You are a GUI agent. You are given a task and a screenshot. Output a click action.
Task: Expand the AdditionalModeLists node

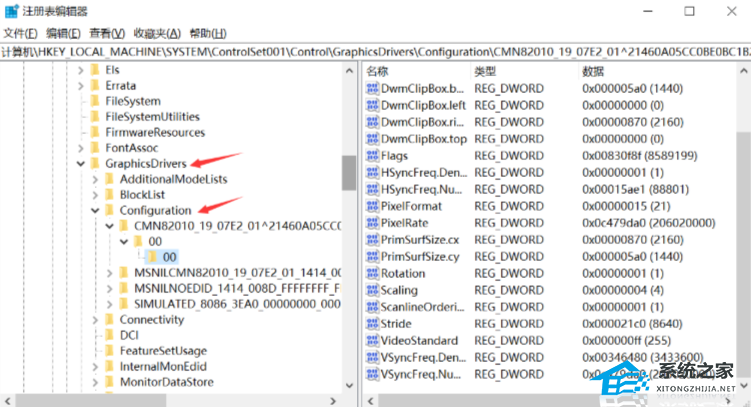click(x=95, y=180)
